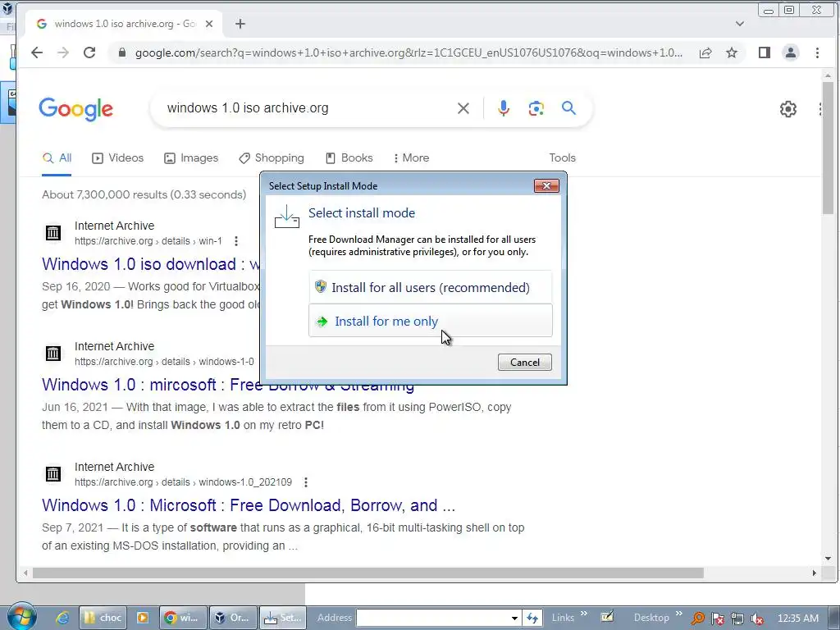Switch to Books results
840x630 pixels.
[349, 158]
